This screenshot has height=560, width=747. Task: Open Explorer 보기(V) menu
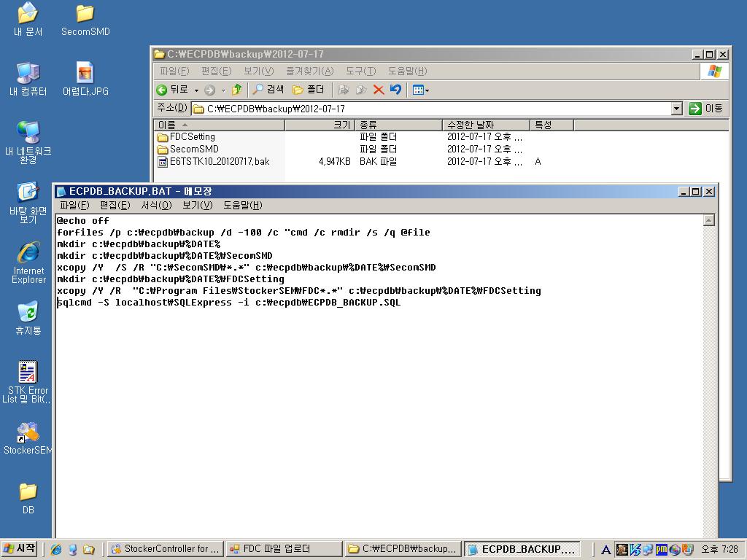[258, 71]
